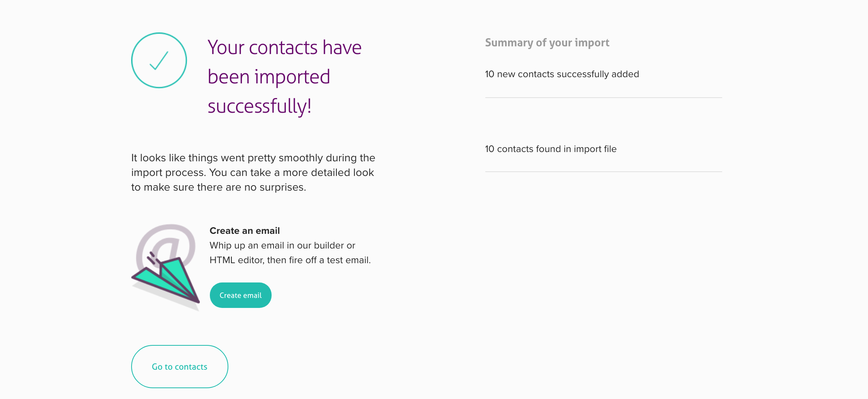Click the "import process" paragraph line
The image size is (868, 399).
tap(252, 172)
